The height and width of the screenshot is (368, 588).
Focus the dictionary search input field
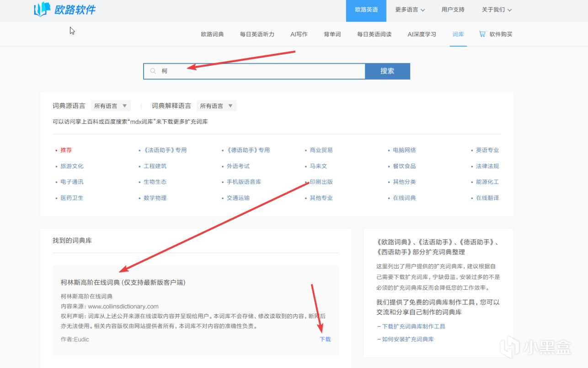(254, 71)
